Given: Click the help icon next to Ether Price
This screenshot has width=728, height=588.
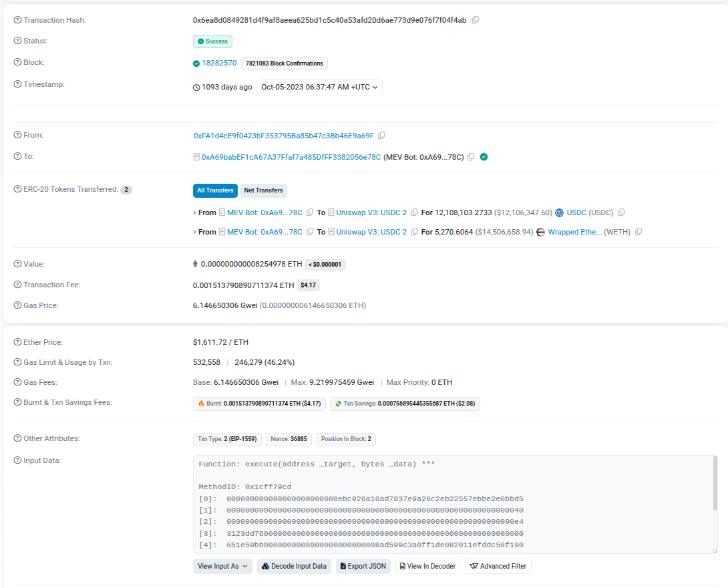Looking at the screenshot, I should point(17,342).
